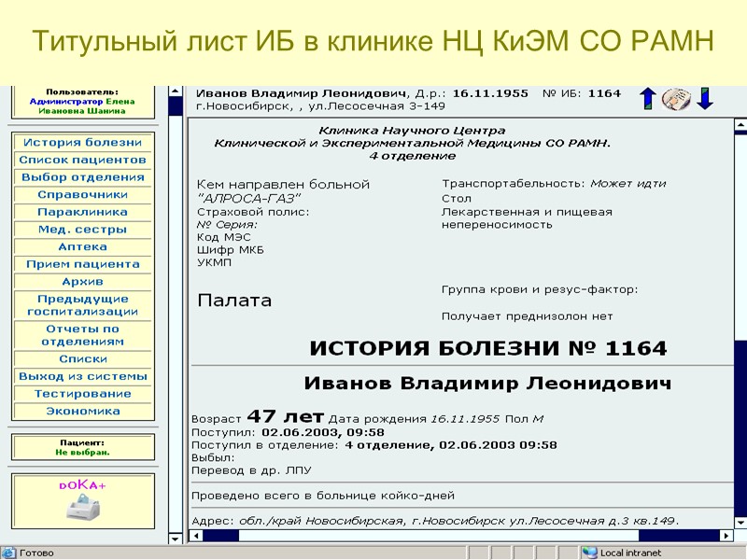Click Выход из системы to log out
747x560 pixels.
pyautogui.click(x=83, y=376)
